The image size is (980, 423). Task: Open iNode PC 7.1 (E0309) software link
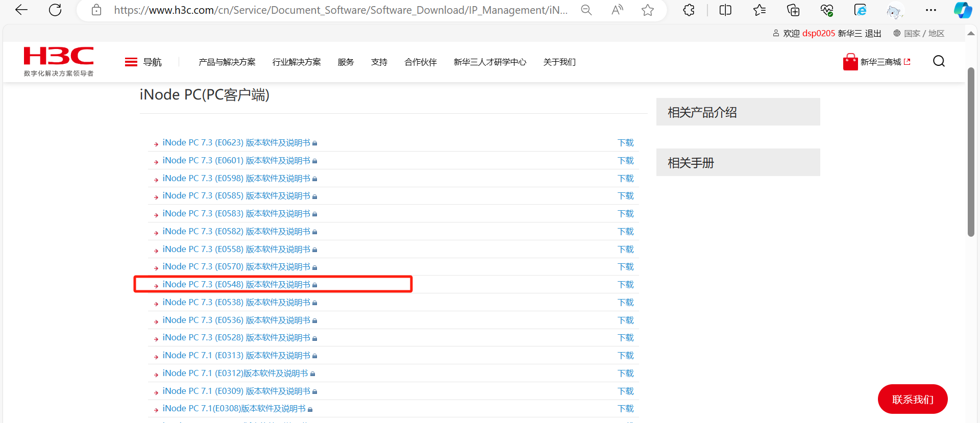[236, 391]
